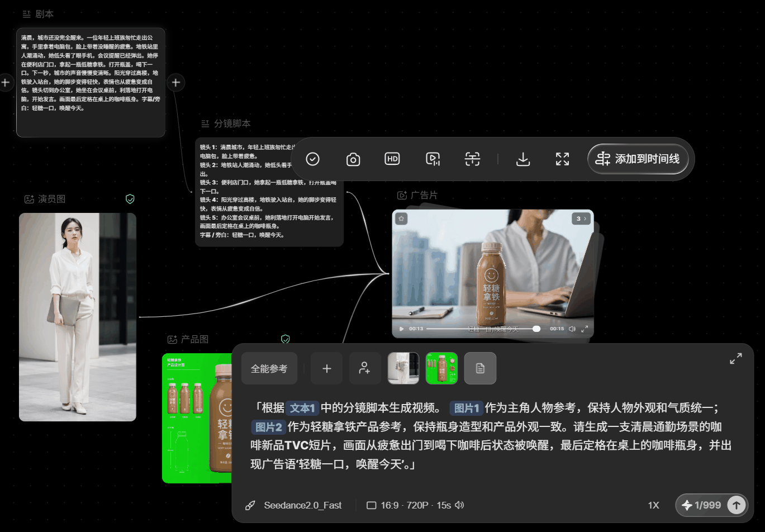This screenshot has width=765, height=532.
Task: Click the 剧本 script text node
Action: [x=91, y=83]
